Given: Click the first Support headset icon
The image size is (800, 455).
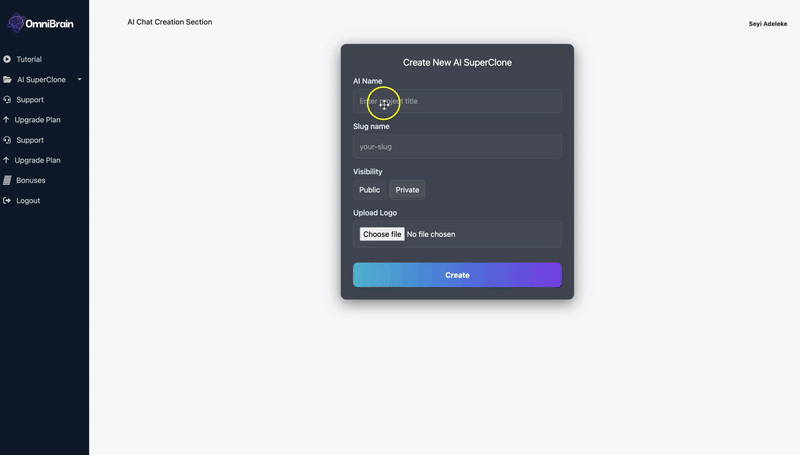Looking at the screenshot, I should pos(7,100).
